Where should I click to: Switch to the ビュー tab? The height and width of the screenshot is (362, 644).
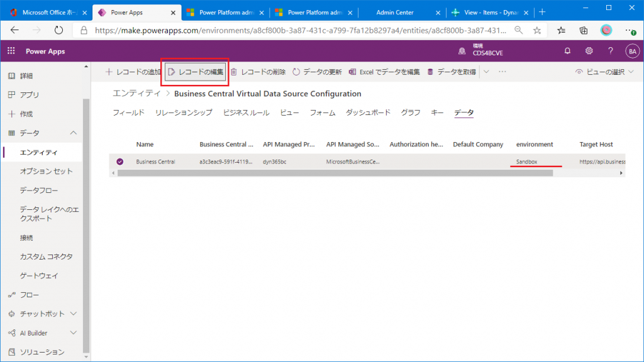[289, 112]
